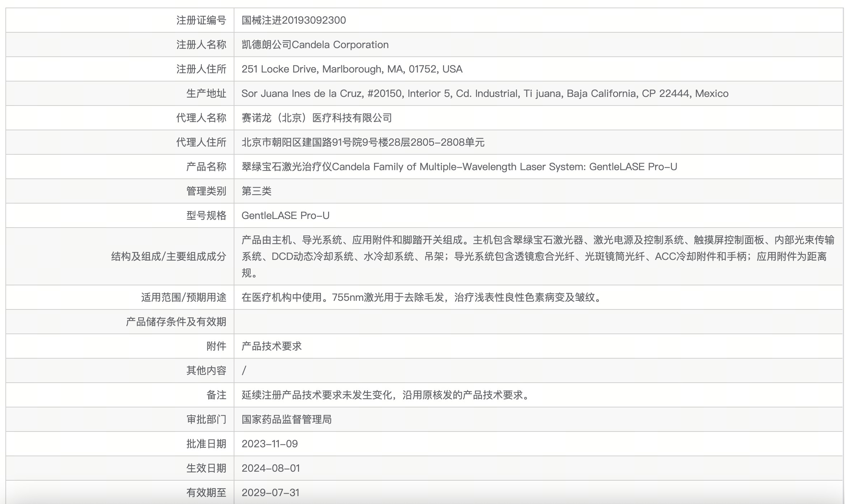
Task: Click the 注册人名称 label
Action: pyautogui.click(x=201, y=45)
